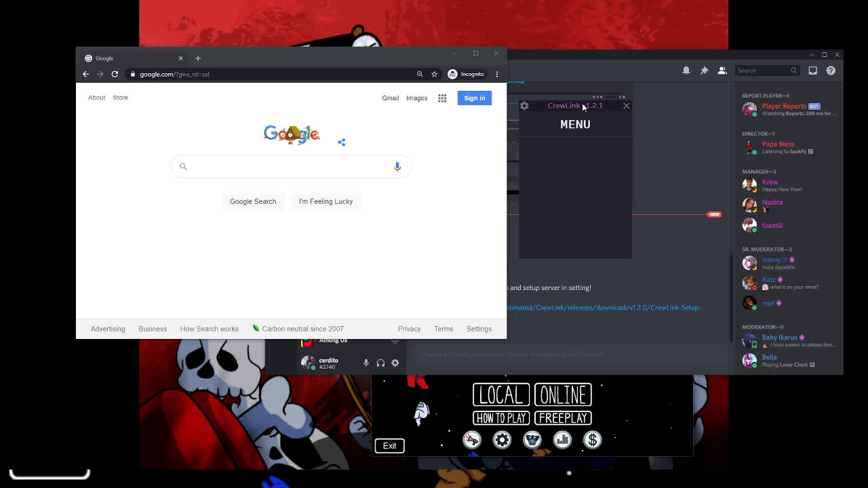Screen dimensions: 868x488
Task: Open Among Us announcements megaphone icon
Action: point(472,440)
